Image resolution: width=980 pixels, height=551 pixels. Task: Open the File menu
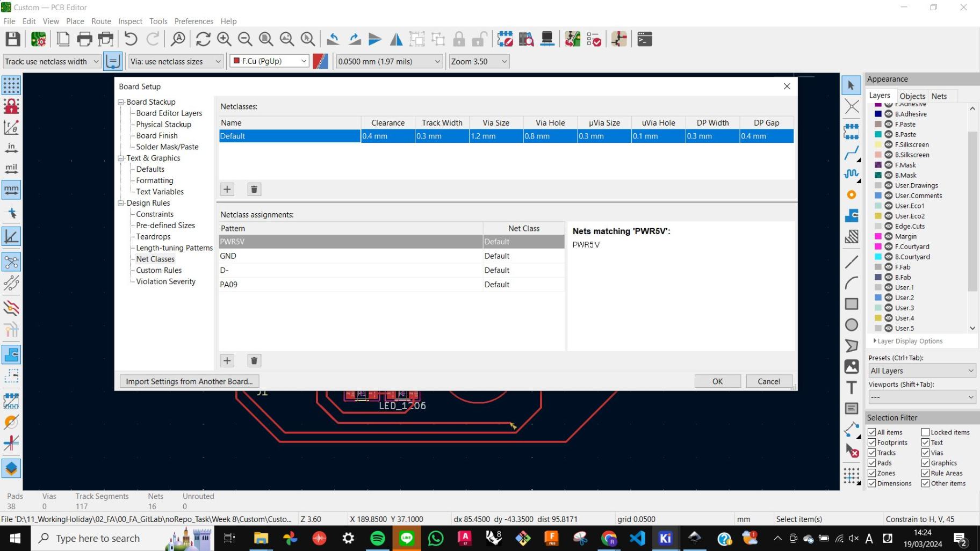pyautogui.click(x=9, y=21)
